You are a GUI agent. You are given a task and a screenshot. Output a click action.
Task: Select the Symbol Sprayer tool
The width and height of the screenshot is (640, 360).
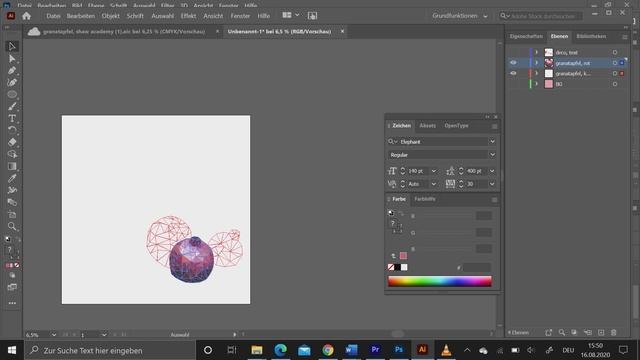pos(12,190)
